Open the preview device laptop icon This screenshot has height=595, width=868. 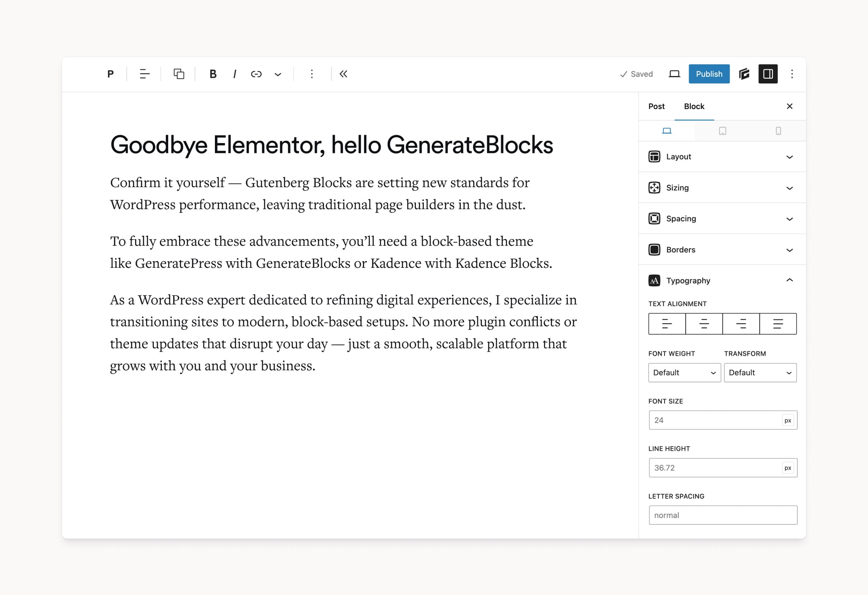click(674, 74)
